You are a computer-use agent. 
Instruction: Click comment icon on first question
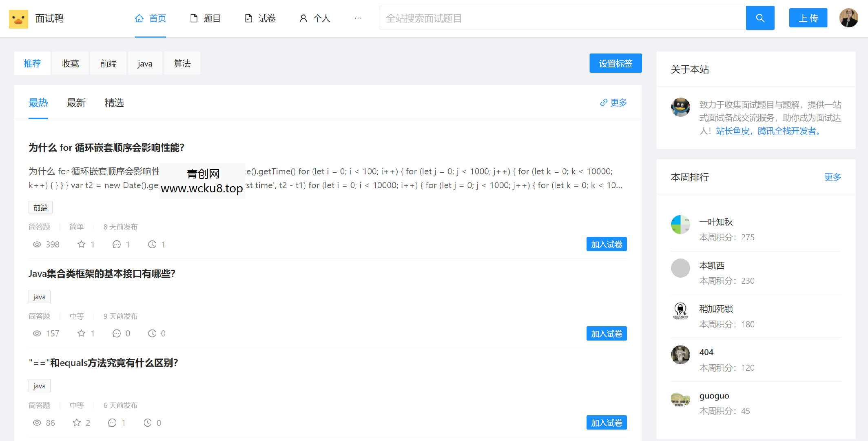[116, 244]
